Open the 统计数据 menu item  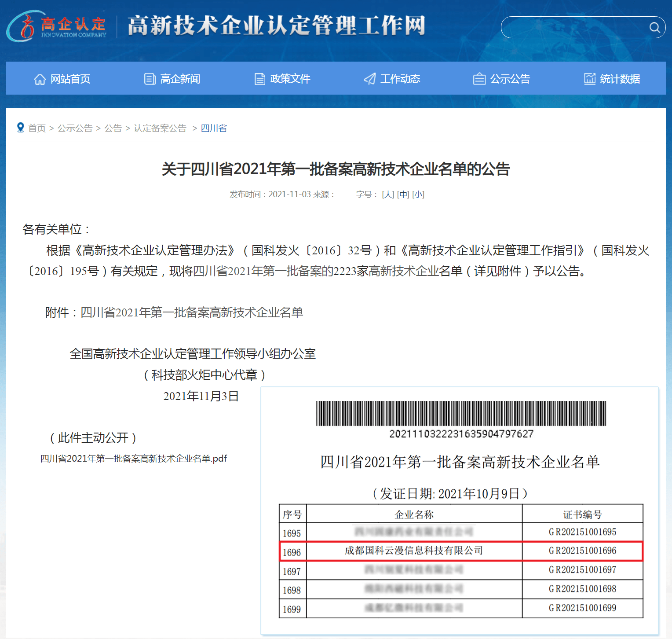[x=620, y=79]
